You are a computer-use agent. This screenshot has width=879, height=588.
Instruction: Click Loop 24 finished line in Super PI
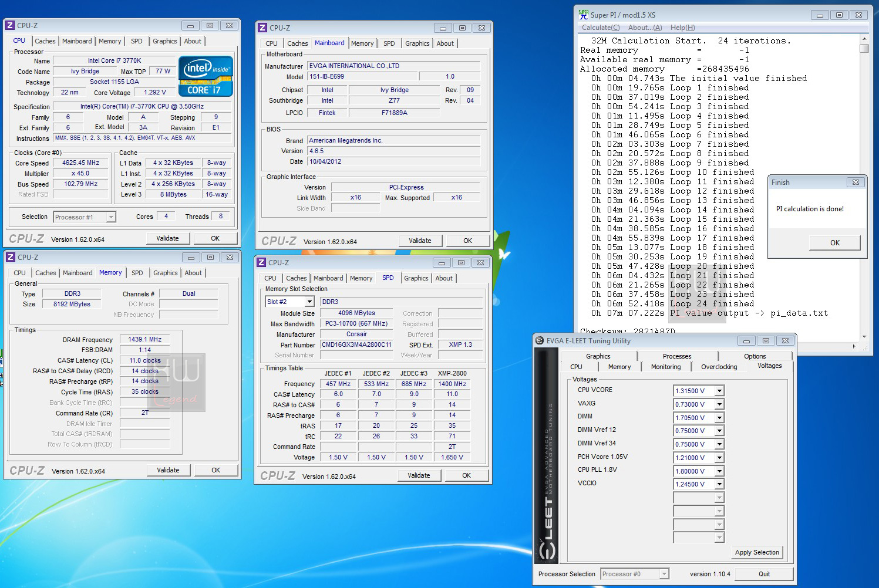tap(673, 304)
